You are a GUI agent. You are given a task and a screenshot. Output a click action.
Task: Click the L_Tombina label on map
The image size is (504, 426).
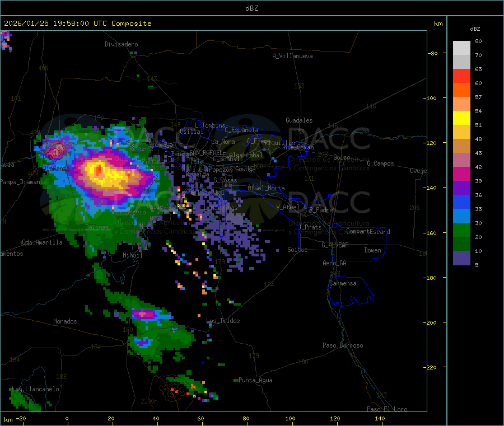point(210,125)
